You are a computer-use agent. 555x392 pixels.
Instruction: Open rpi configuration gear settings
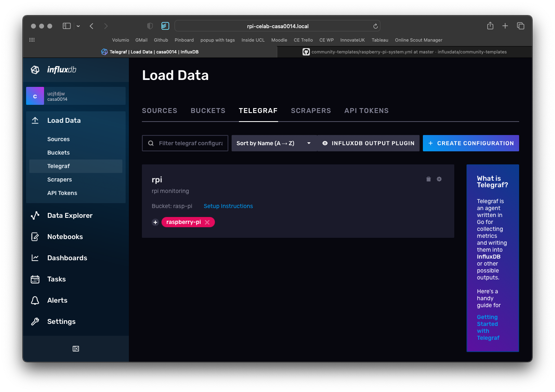[439, 179]
